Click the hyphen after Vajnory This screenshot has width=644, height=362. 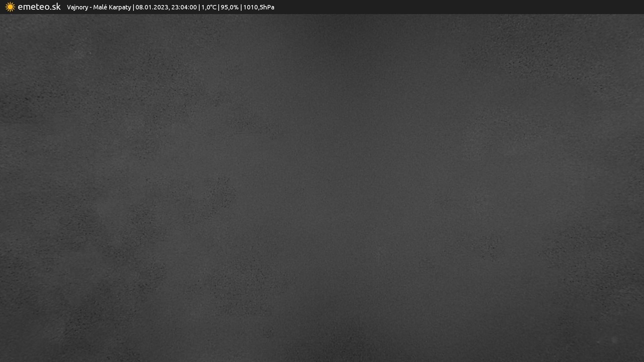coord(91,7)
